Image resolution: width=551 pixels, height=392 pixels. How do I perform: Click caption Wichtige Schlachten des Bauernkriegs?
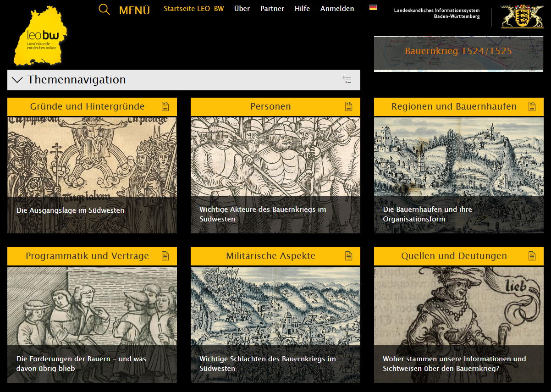point(268,364)
